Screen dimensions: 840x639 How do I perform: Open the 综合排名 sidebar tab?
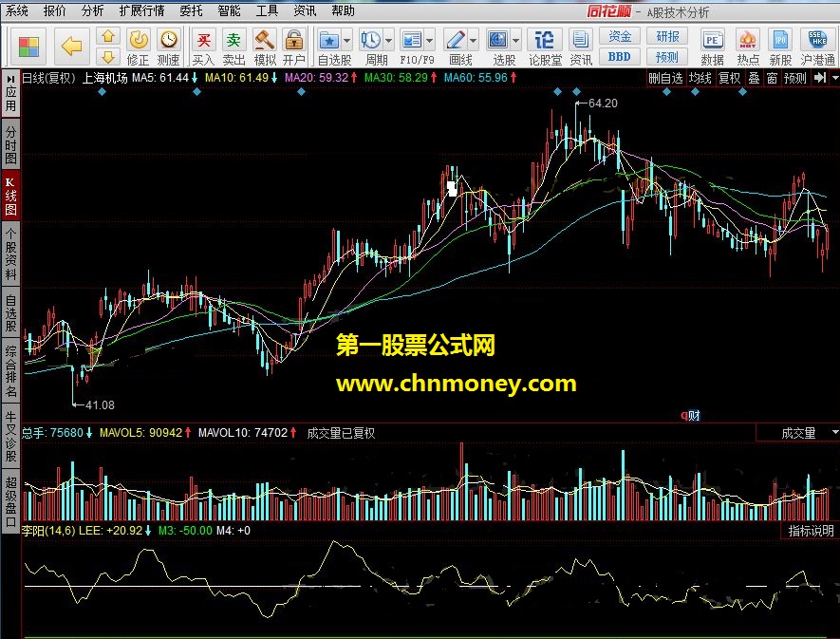point(10,371)
